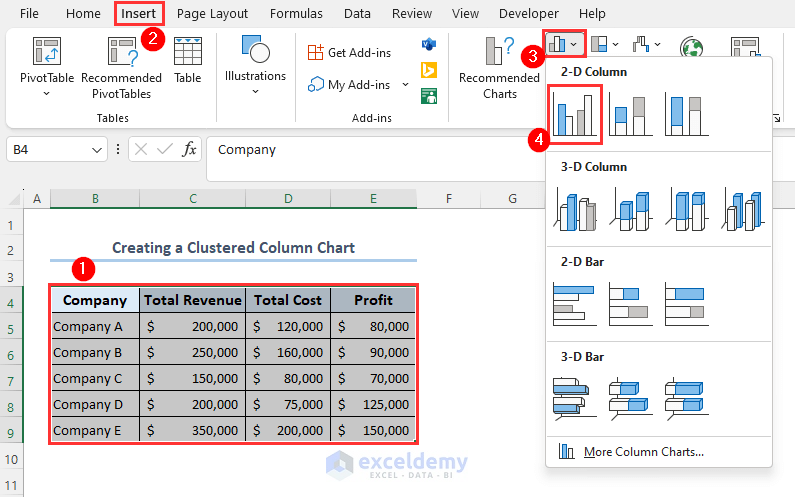795x497 pixels.
Task: Click the Total Revenue header cell
Action: click(x=193, y=300)
